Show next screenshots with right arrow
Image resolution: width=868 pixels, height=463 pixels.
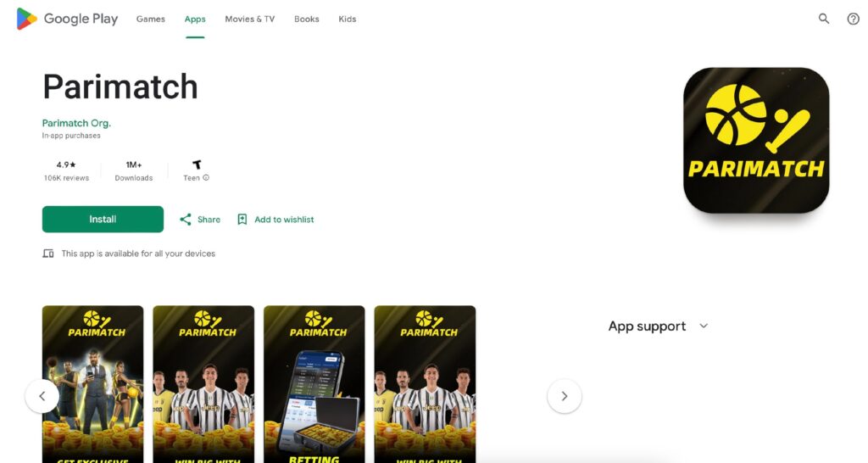click(564, 396)
